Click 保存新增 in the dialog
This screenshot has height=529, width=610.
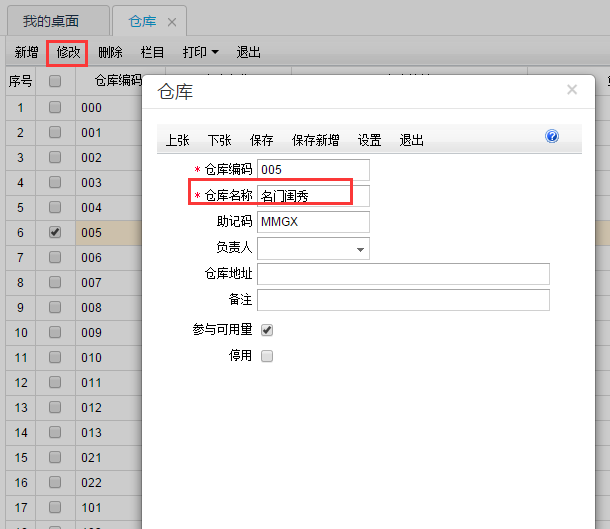pos(315,141)
